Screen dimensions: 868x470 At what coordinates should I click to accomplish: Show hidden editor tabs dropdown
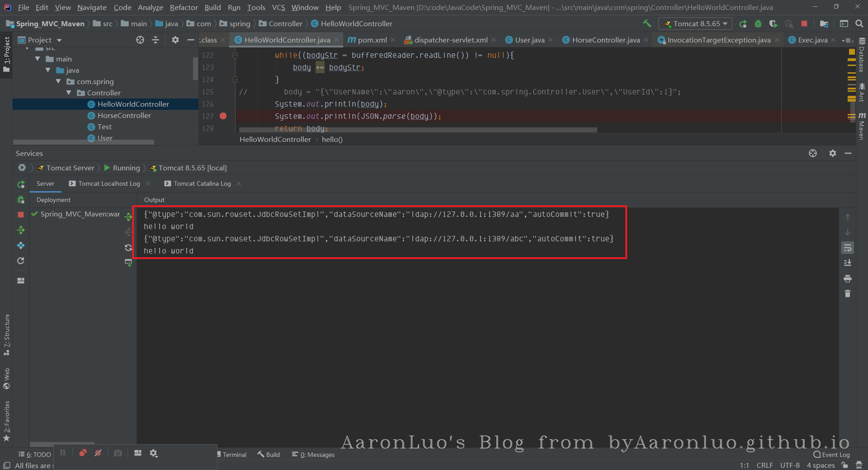(x=848, y=40)
